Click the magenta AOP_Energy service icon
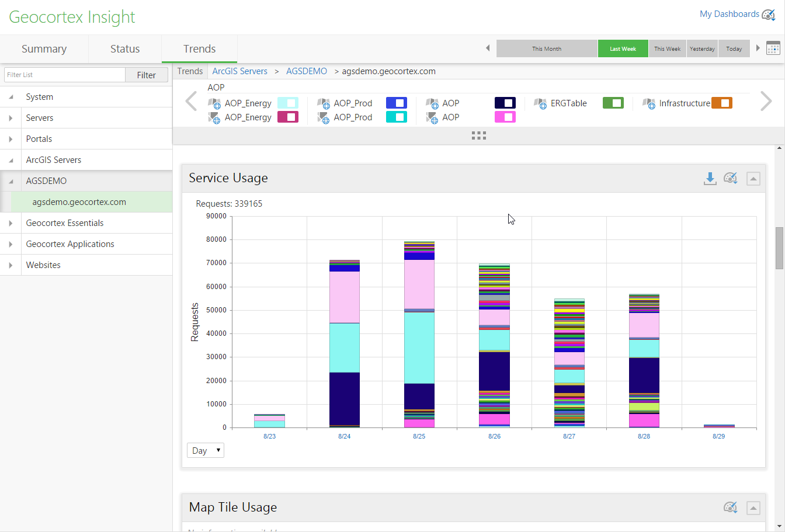Image resolution: width=785 pixels, height=532 pixels. [214, 117]
